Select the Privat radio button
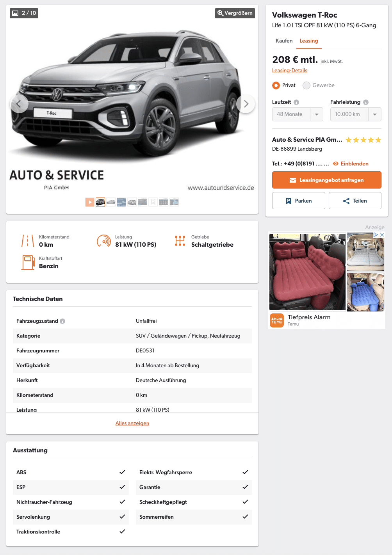 tap(276, 85)
